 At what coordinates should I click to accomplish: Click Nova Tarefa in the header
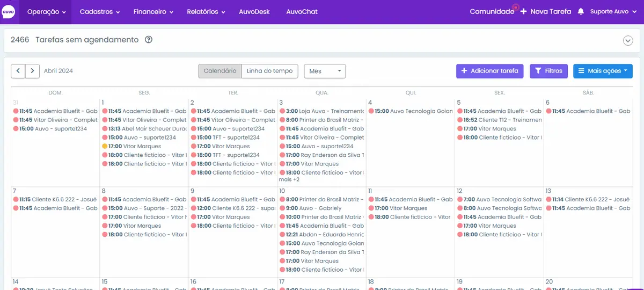(x=546, y=11)
